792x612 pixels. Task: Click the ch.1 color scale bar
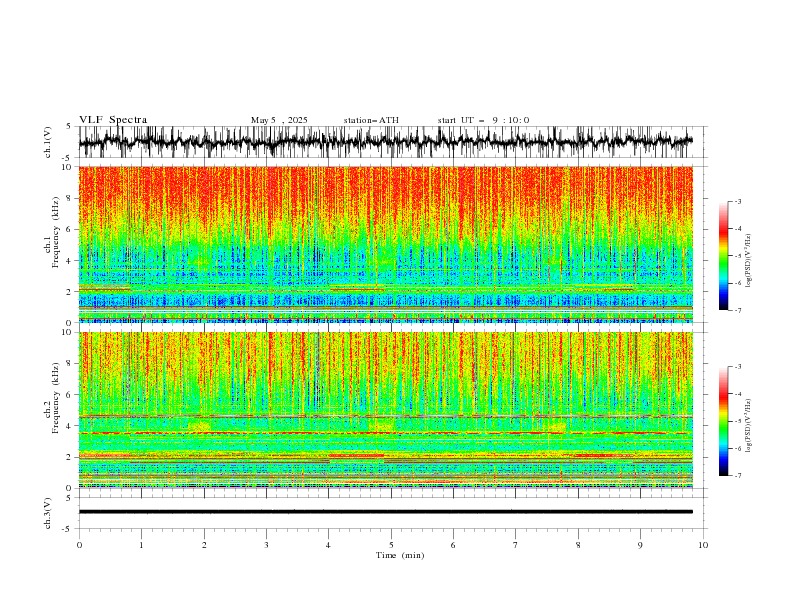click(x=723, y=256)
